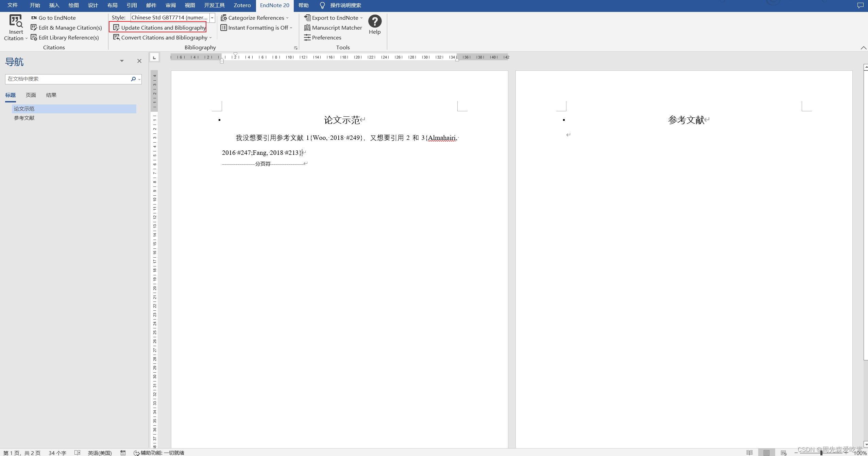868x456 pixels.
Task: Click Update Citations and Bibliography
Action: pos(163,28)
